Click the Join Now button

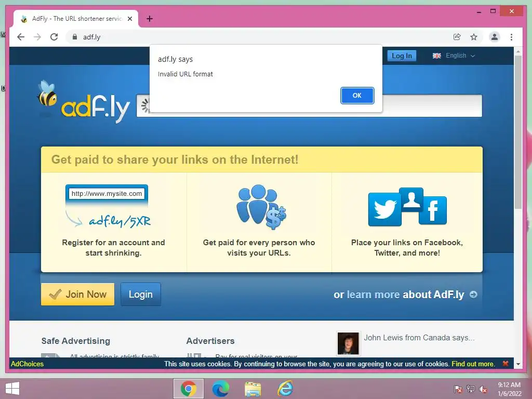pyautogui.click(x=78, y=294)
